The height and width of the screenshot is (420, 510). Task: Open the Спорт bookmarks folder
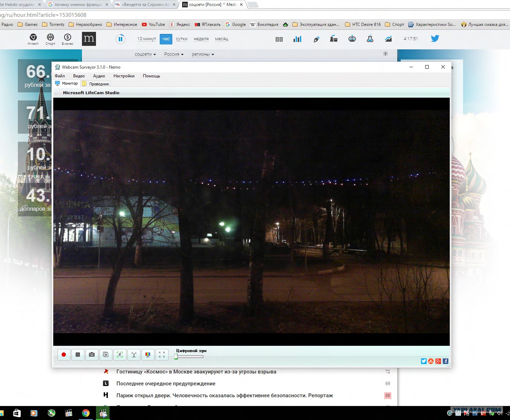coord(394,24)
